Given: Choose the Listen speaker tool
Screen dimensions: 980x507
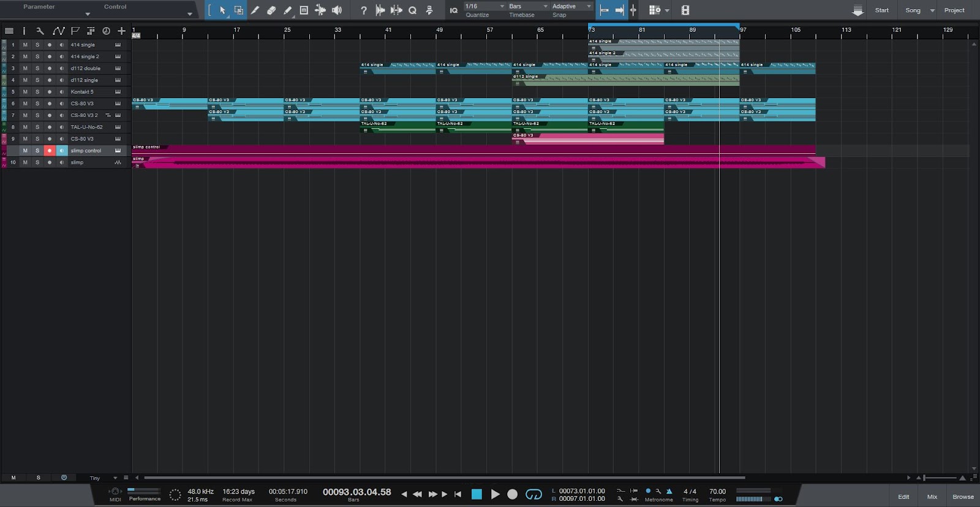Looking at the screenshot, I should [x=337, y=10].
